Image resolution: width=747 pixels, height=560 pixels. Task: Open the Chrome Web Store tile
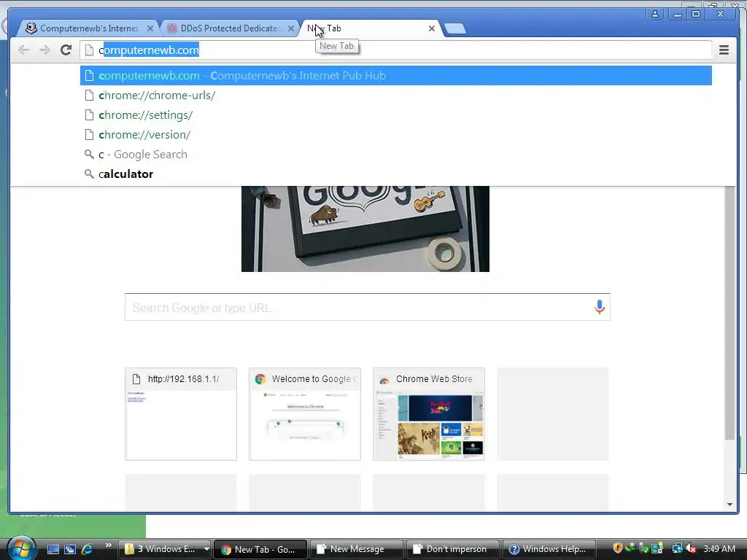tap(429, 414)
